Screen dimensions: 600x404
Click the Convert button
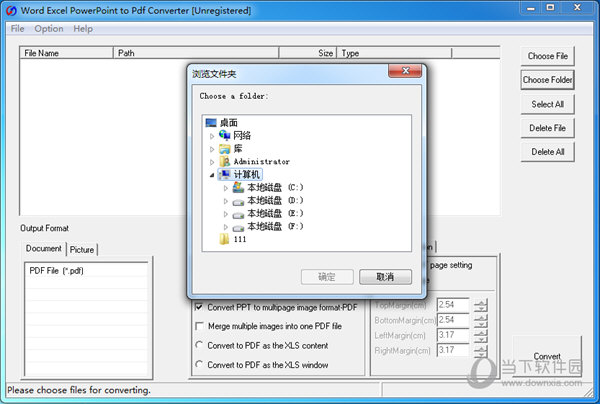[x=547, y=356]
